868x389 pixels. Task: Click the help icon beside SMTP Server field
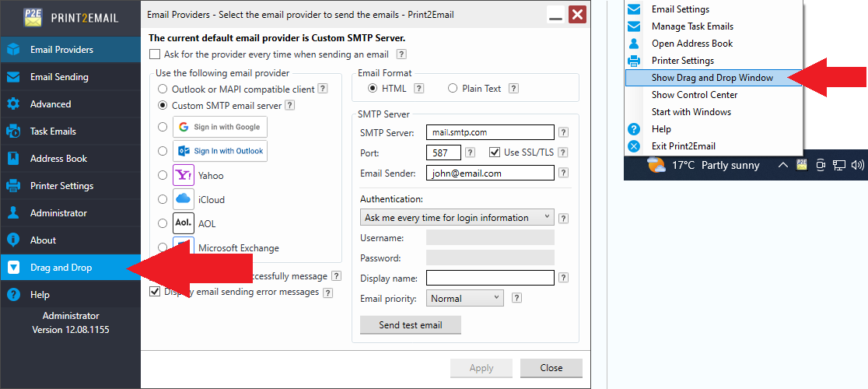pyautogui.click(x=564, y=132)
